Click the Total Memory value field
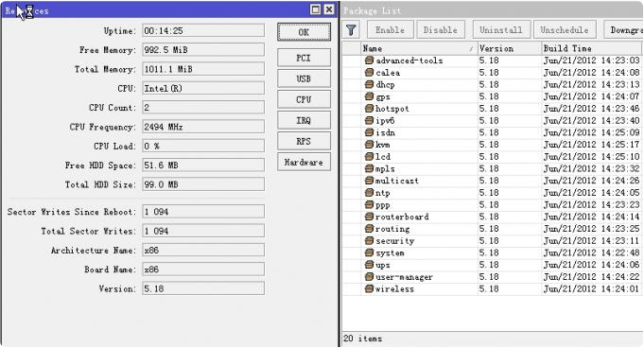The width and height of the screenshot is (644, 348). click(203, 69)
